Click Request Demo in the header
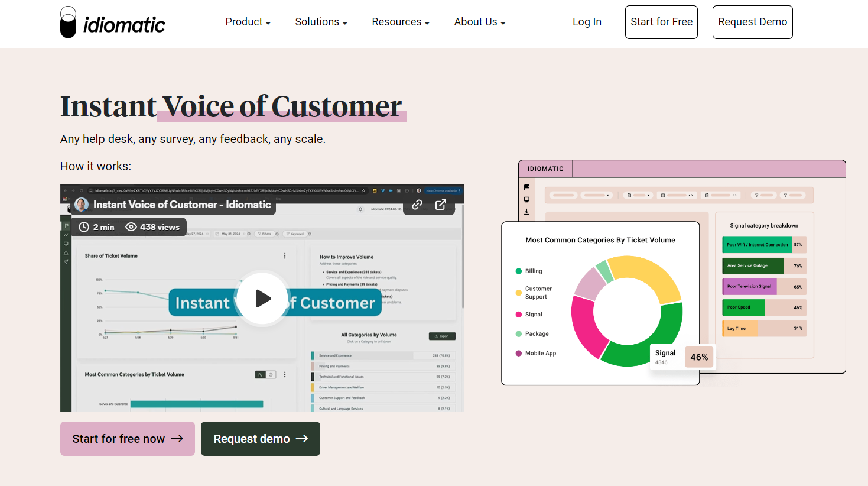Image resolution: width=868 pixels, height=486 pixels. tap(752, 22)
